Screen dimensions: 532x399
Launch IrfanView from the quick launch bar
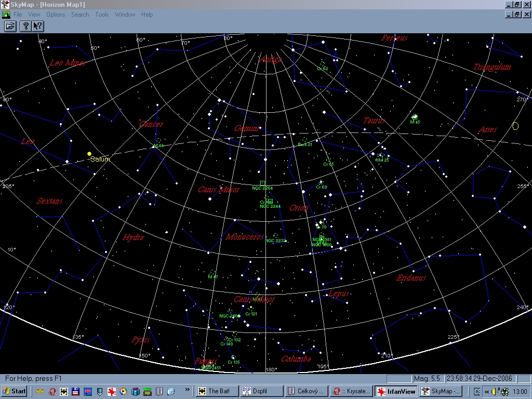point(111,392)
